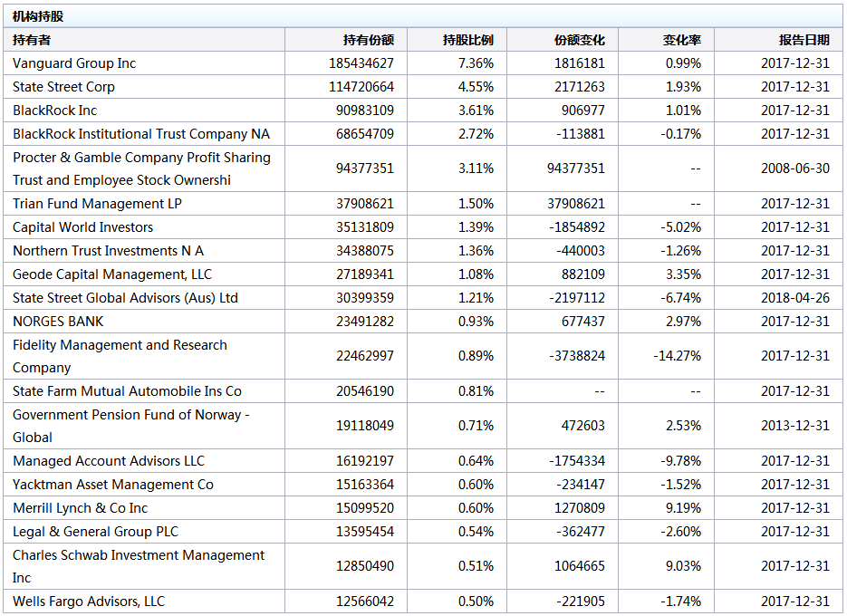Select Procter & Gamble Company Profit Sharing Trust
Image resolution: width=847 pixels, height=616 pixels.
pyautogui.click(x=141, y=168)
